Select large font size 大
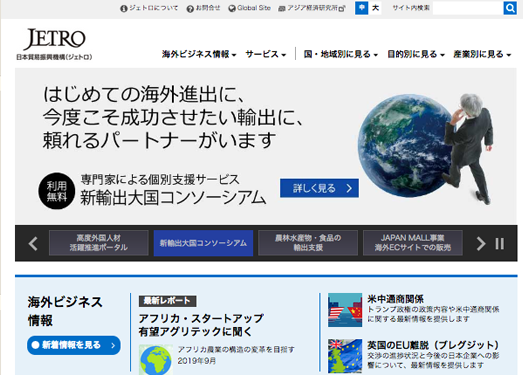Screen dimensions: 523x375 [x=375, y=8]
